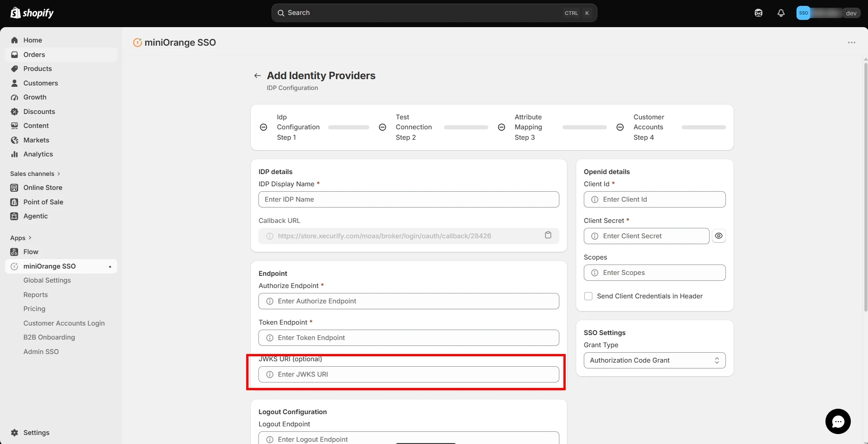
Task: Open Admin SSO item
Action: pos(41,352)
